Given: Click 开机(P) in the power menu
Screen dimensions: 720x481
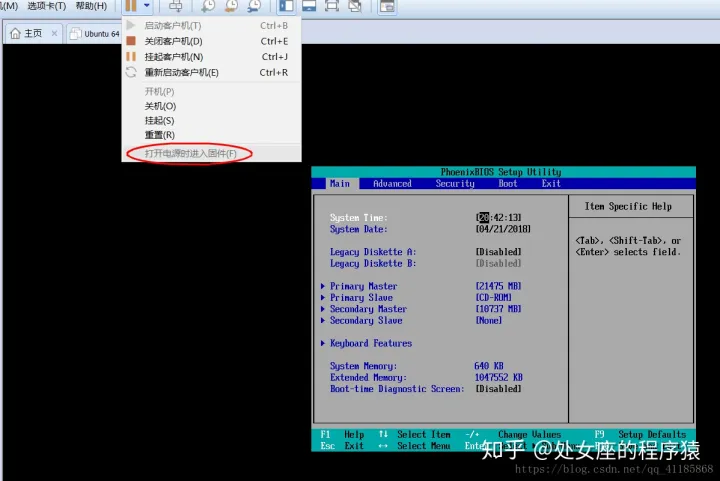Looking at the screenshot, I should click(211, 91).
